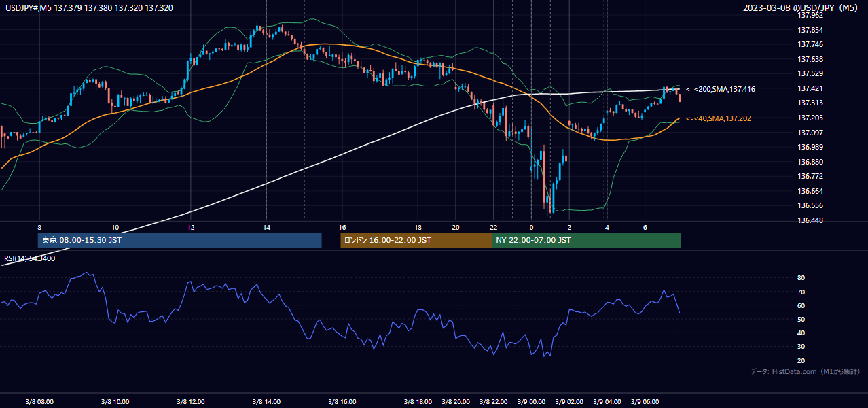Click price level 136.880 on the axis
Viewport: 868px width, 408px height.
pos(810,162)
